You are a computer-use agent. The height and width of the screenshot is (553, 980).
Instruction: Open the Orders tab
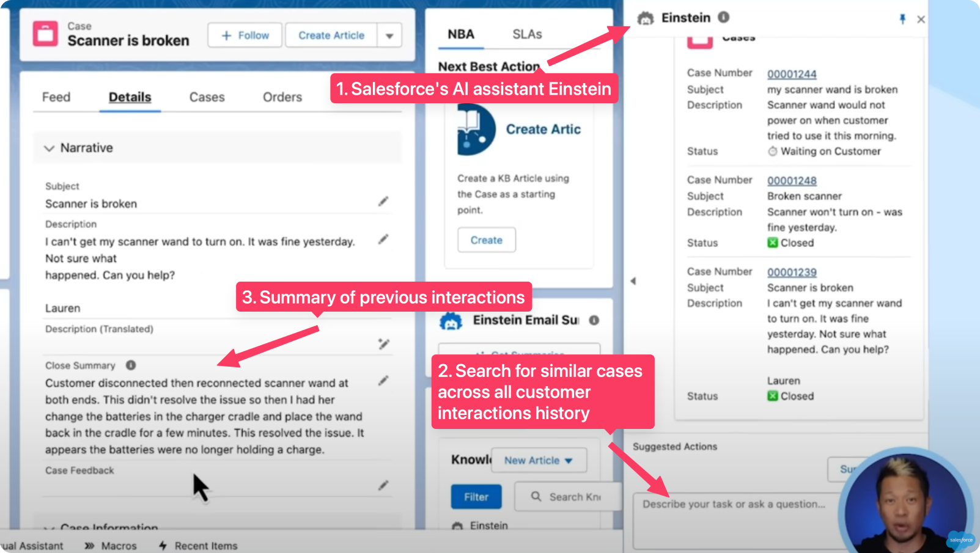[x=282, y=97]
